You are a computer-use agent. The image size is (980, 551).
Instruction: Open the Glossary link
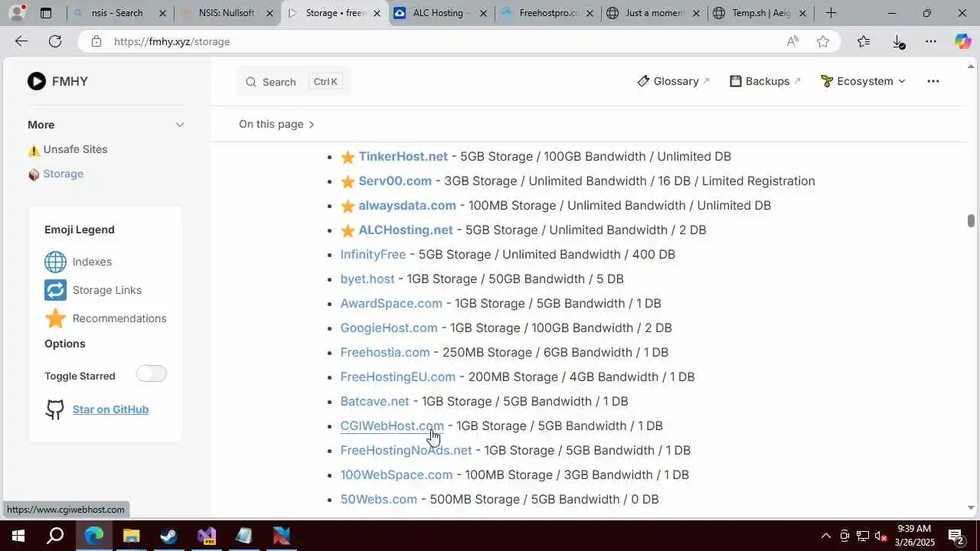pos(674,81)
